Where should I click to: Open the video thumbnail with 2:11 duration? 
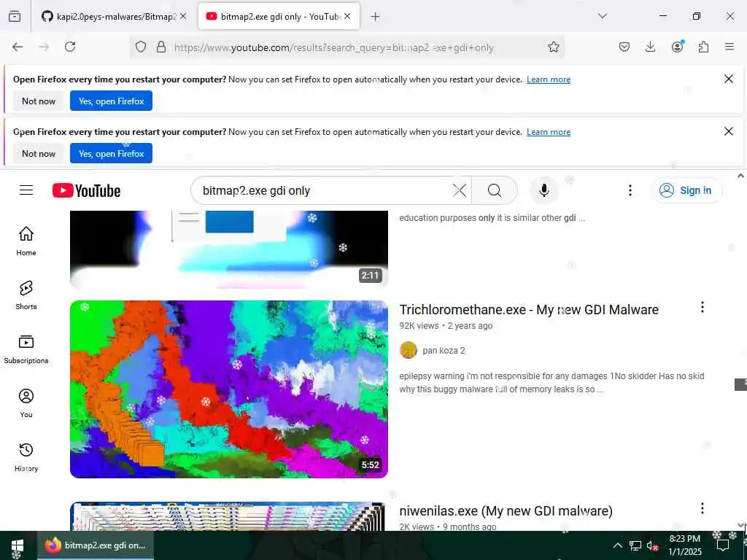pos(228,249)
